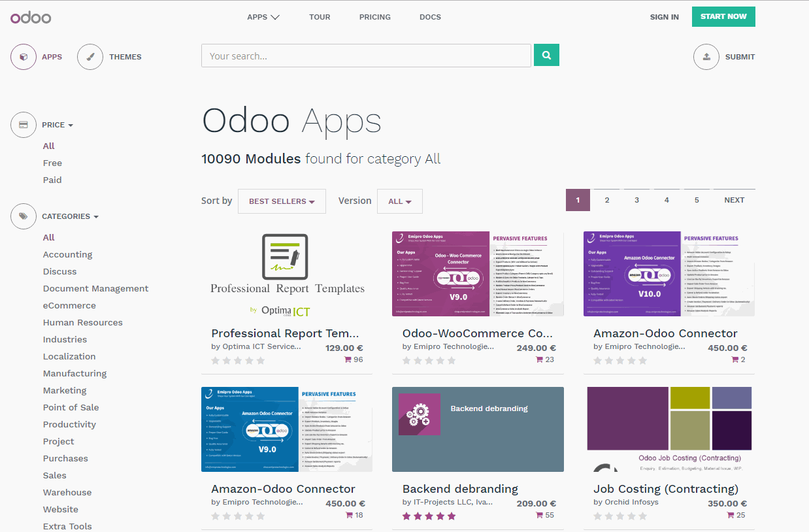Select the Productivity category
Screen dimensions: 809x532
pyautogui.click(x=69, y=424)
